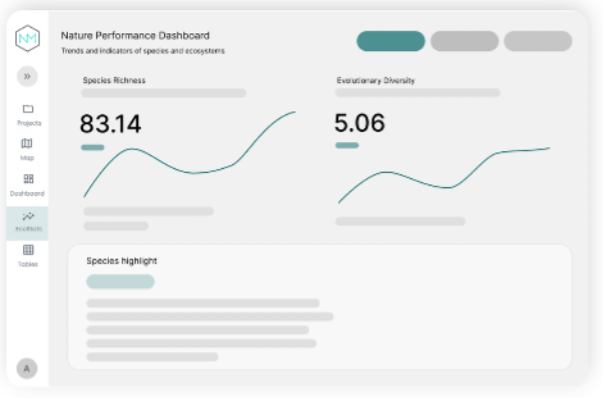Click the Species Richness heading
Viewport: 604px width, 398px height.
114,80
